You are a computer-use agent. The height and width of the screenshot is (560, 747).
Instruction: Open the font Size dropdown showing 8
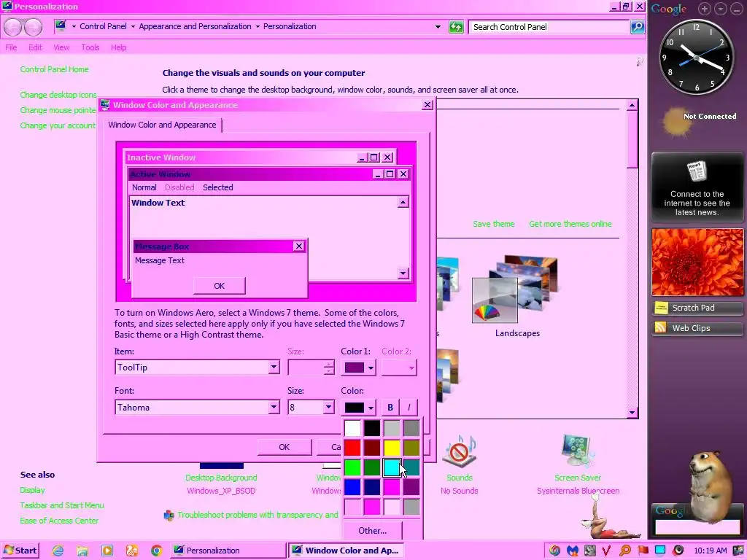point(328,407)
